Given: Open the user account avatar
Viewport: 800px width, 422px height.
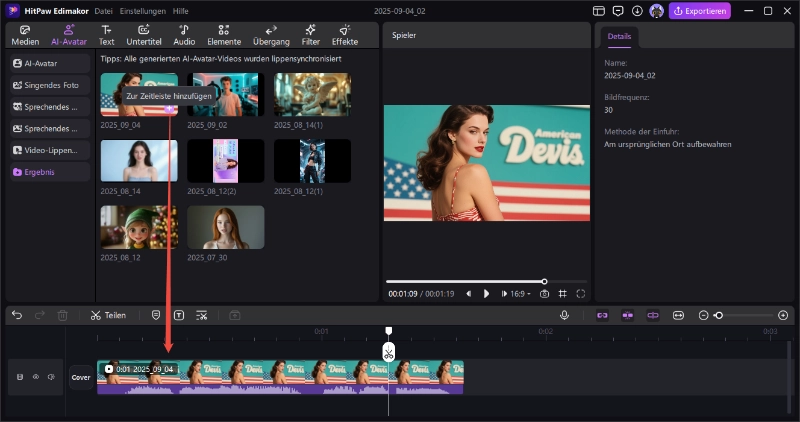Looking at the screenshot, I should (656, 11).
